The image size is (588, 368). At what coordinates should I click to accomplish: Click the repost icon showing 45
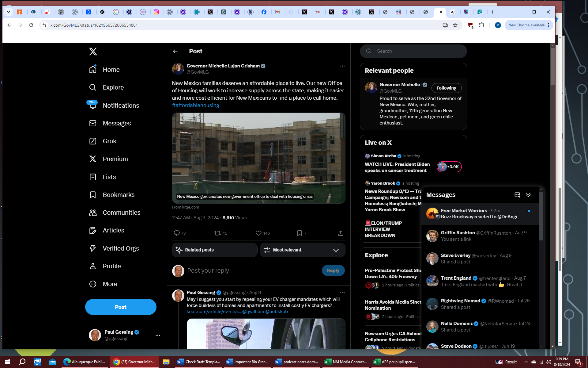pyautogui.click(x=217, y=233)
